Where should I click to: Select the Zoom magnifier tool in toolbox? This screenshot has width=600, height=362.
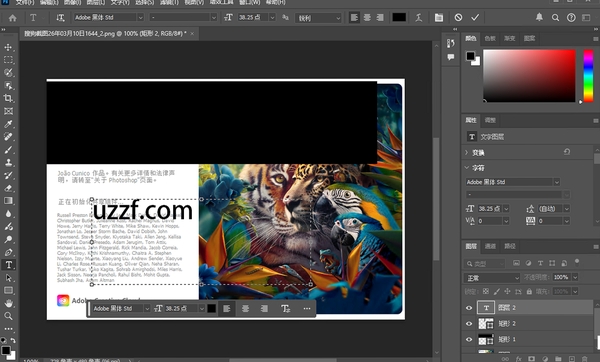pos(8,316)
